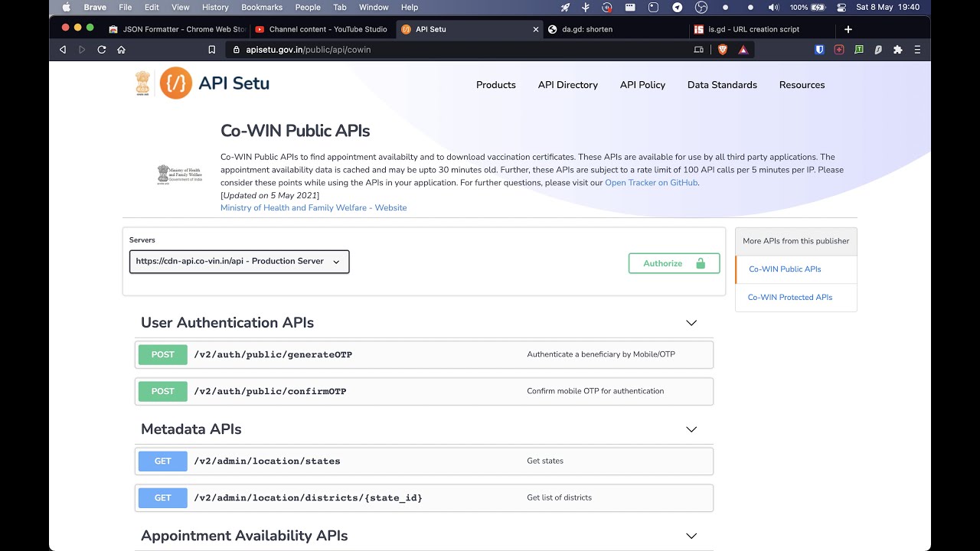The image size is (980, 551).
Task: Click the OBS icon in menu bar
Action: point(701,7)
